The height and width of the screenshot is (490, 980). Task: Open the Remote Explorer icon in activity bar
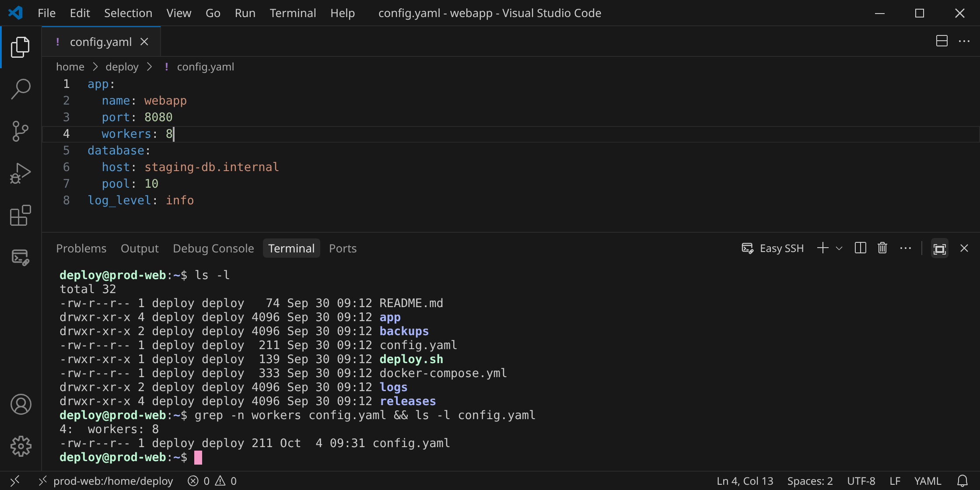point(21,257)
